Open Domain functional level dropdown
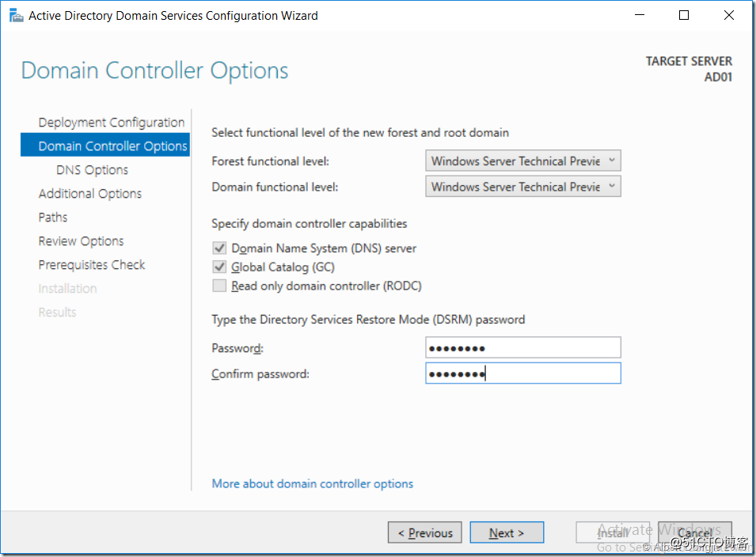756x557 pixels. [522, 187]
